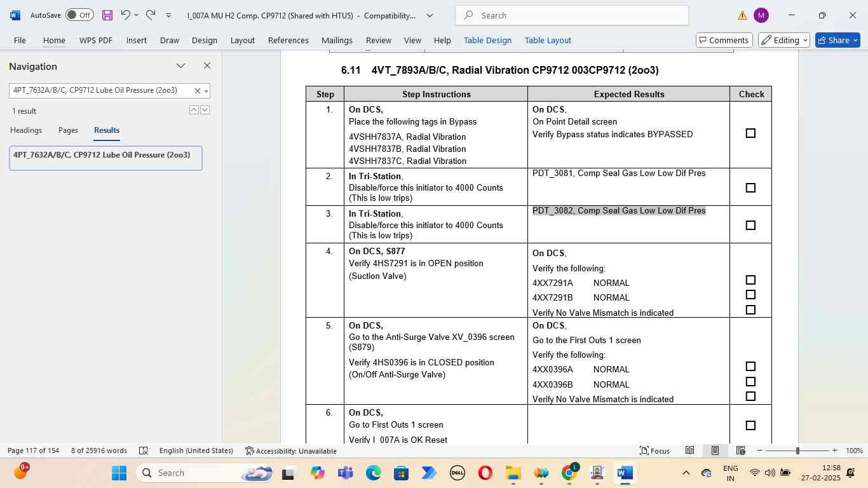Open Google Chrome from taskbar
Viewport: 868px width, 488px height.
click(x=569, y=473)
